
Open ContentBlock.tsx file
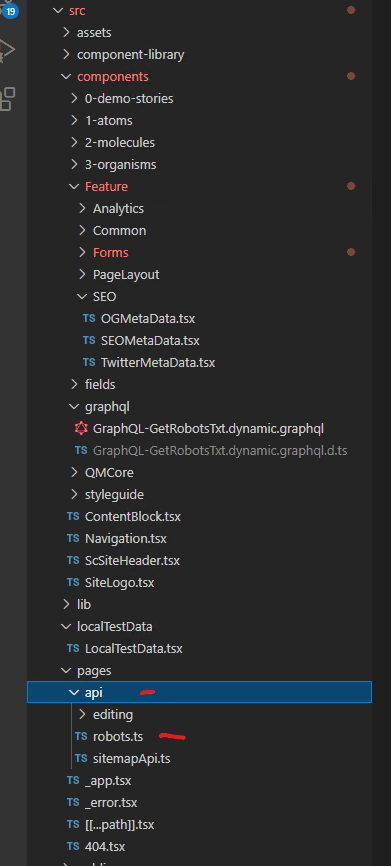tap(133, 517)
